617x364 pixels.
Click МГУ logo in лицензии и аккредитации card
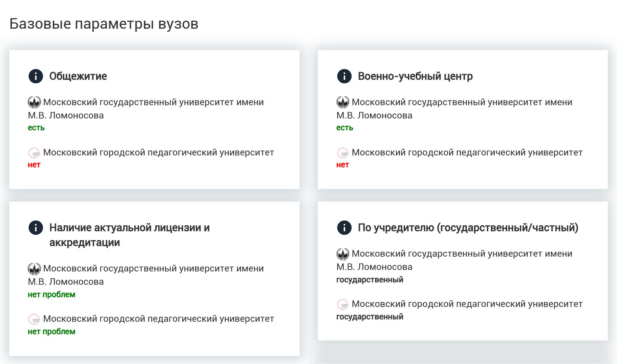coord(34,268)
